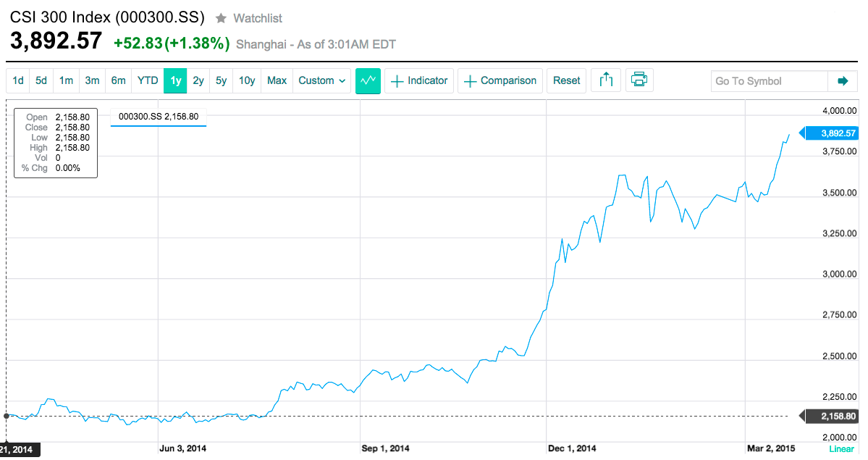The width and height of the screenshot is (868, 460).
Task: Click the Go To Symbol arrow
Action: pos(843,81)
